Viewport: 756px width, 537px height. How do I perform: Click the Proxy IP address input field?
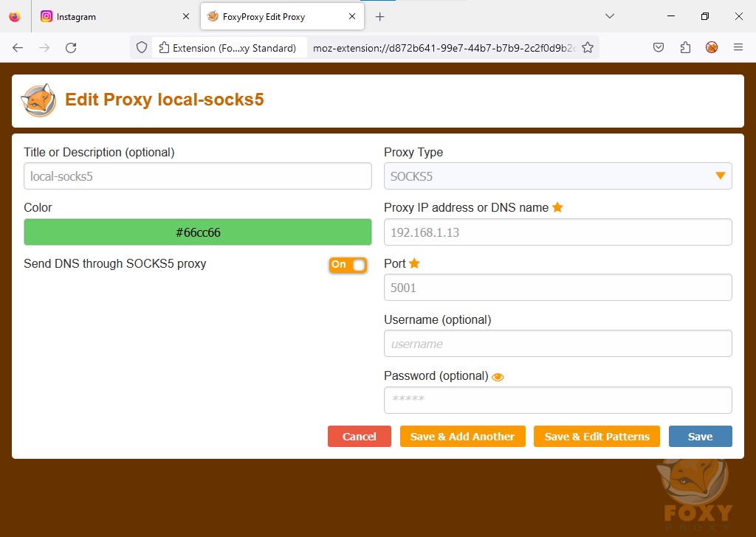coord(558,232)
